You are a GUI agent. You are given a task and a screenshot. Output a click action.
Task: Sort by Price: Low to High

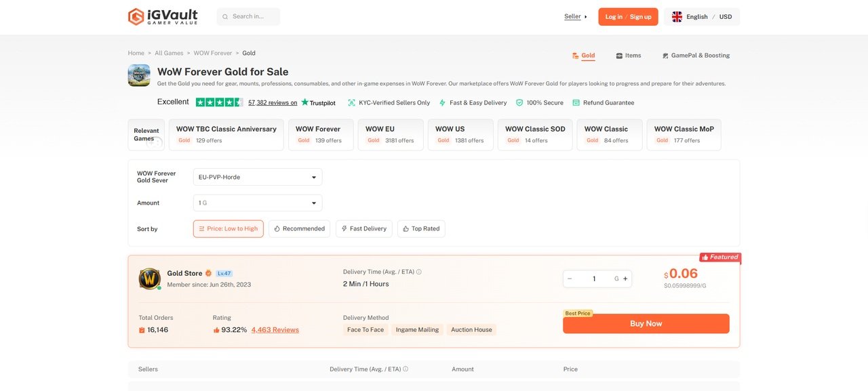point(229,229)
